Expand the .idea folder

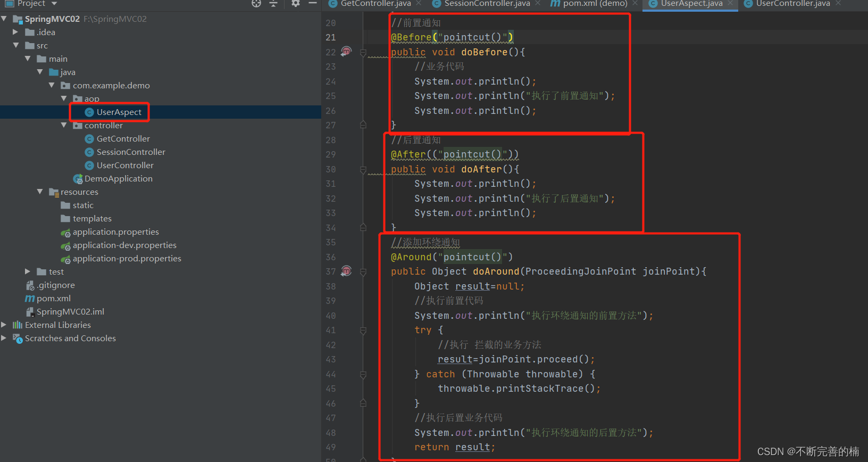[16, 32]
